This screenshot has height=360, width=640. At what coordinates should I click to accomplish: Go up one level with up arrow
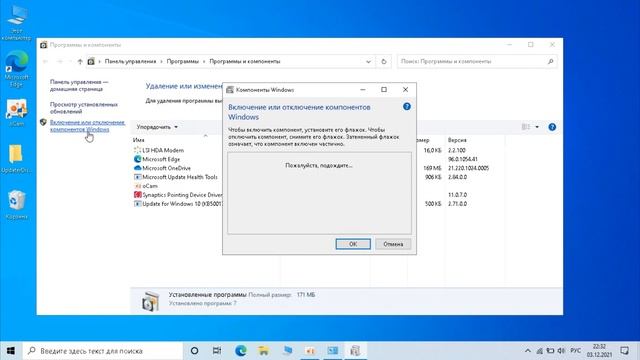80,61
